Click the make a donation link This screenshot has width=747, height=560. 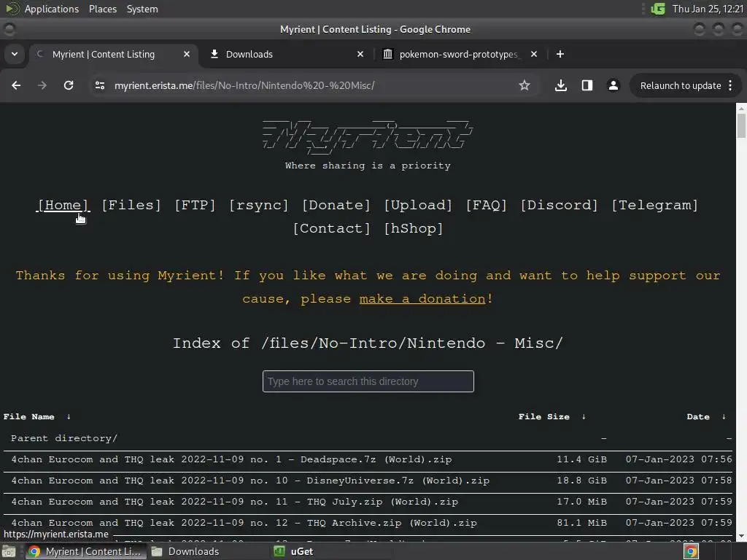click(x=422, y=299)
